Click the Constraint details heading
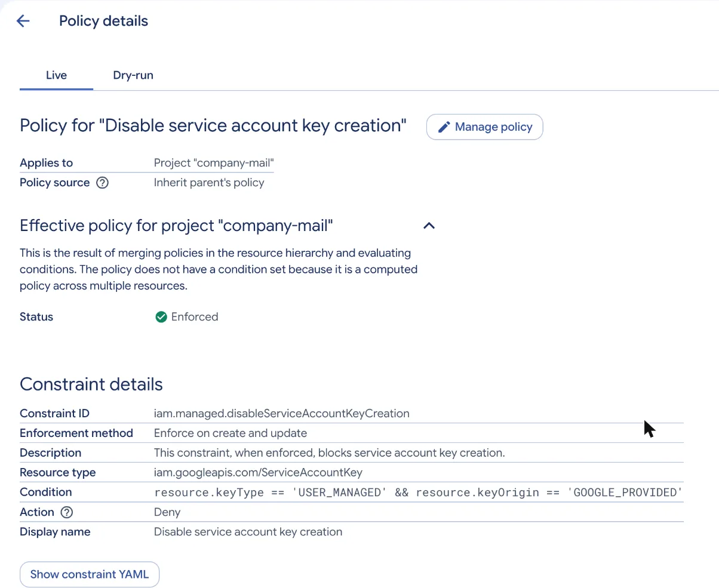This screenshot has width=719, height=588. [91, 384]
